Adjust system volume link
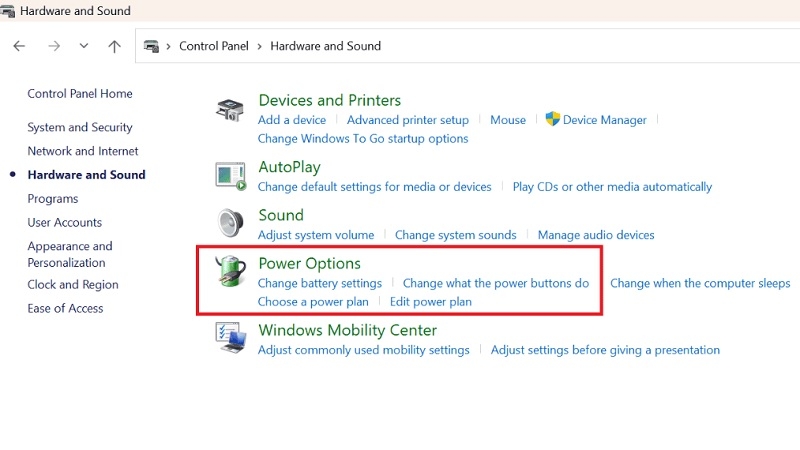 316,235
